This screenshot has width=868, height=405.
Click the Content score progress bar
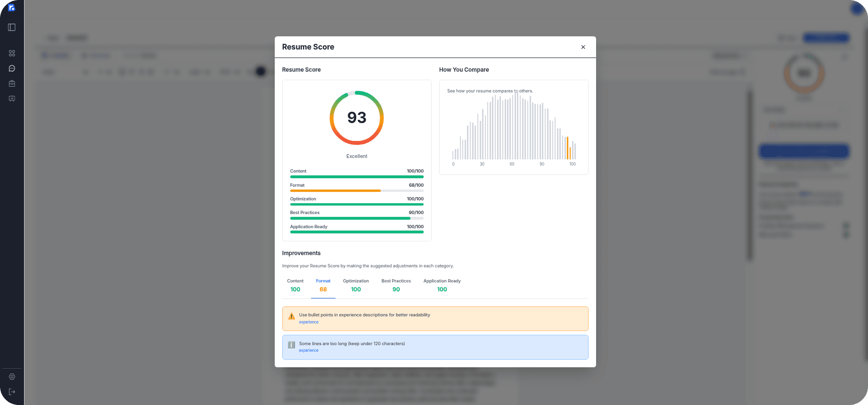(x=357, y=177)
